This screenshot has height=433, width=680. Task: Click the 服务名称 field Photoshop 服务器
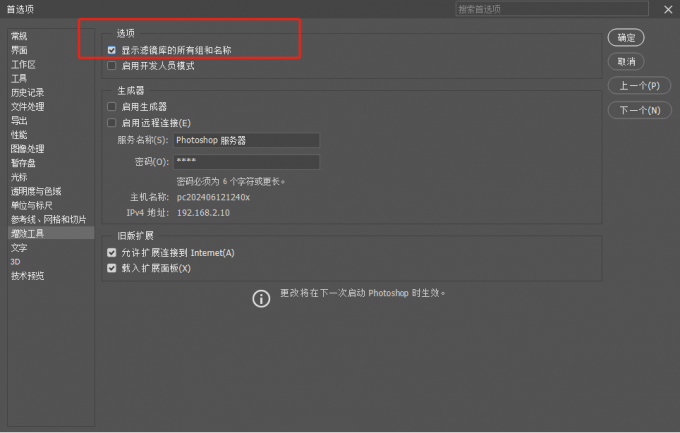click(246, 141)
